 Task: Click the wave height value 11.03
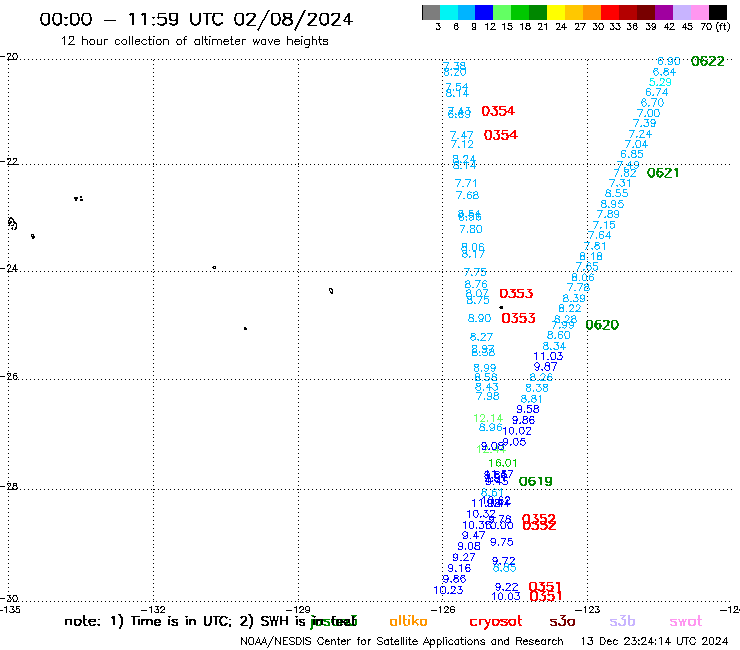click(548, 356)
